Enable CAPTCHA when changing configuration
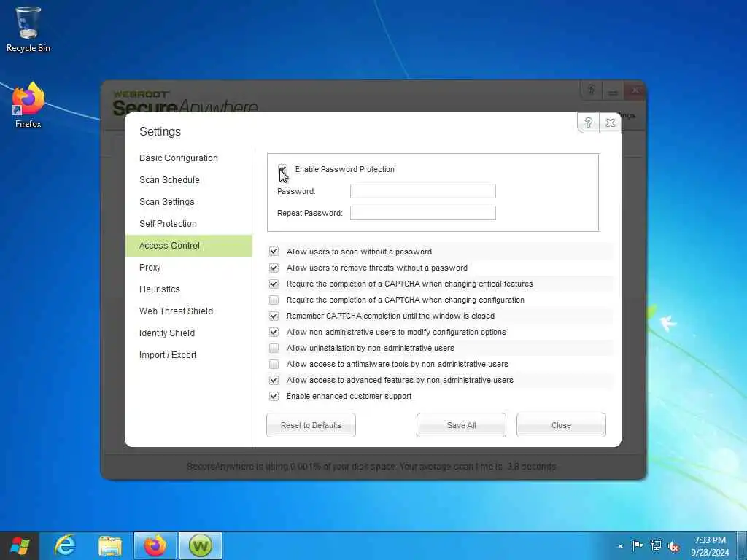Screen dimensions: 747x560 click(x=274, y=300)
